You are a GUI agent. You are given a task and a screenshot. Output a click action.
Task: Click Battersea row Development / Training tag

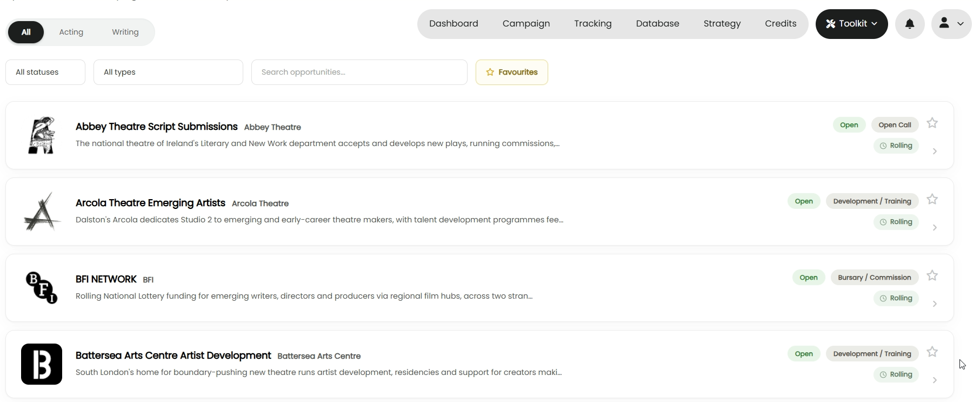point(872,354)
